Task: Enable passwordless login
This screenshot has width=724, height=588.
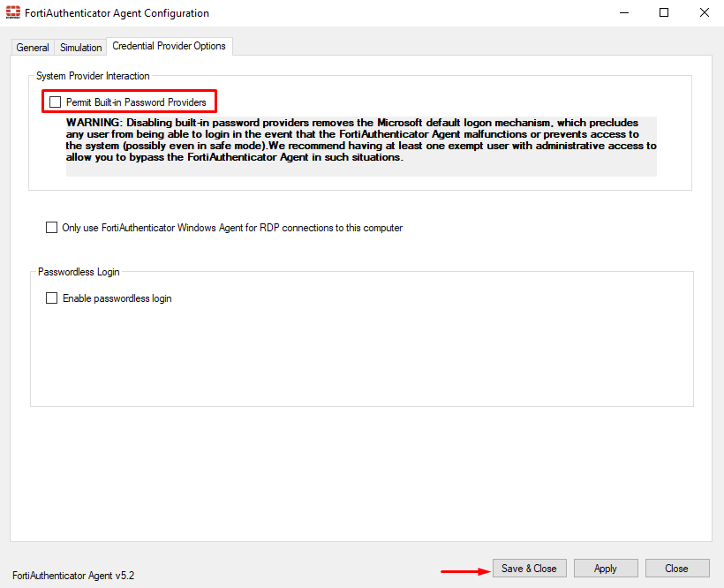Action: pyautogui.click(x=51, y=298)
